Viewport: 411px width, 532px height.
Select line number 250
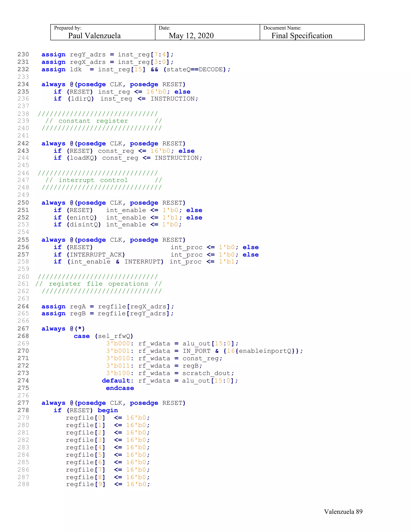[x=23, y=203]
